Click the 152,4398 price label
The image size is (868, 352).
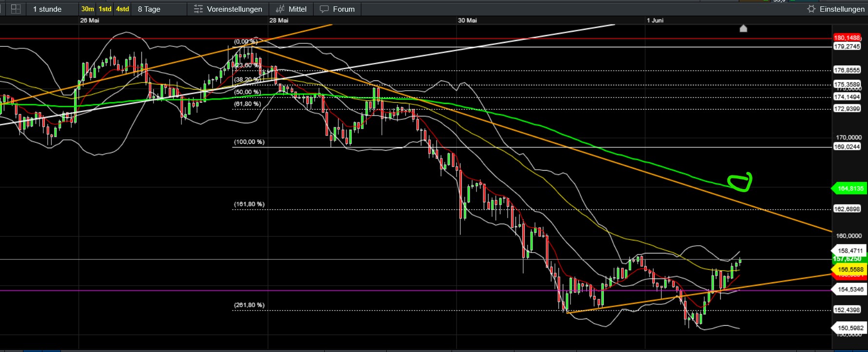[847, 310]
